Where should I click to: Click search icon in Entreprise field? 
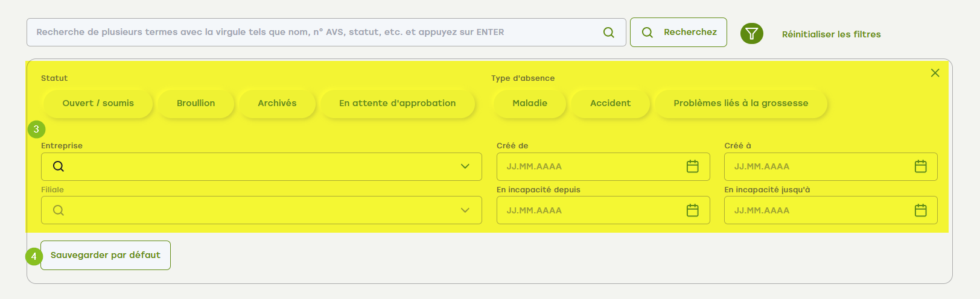pos(59,166)
